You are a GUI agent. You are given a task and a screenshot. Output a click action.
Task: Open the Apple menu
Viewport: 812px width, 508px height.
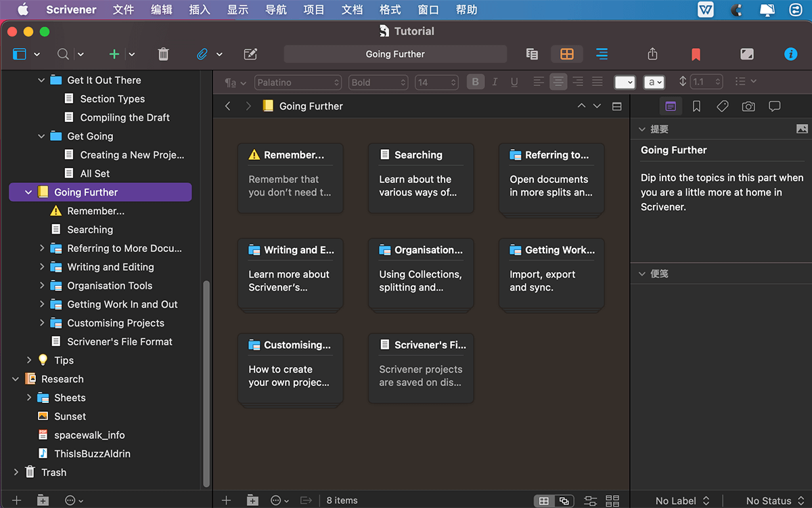(x=22, y=9)
